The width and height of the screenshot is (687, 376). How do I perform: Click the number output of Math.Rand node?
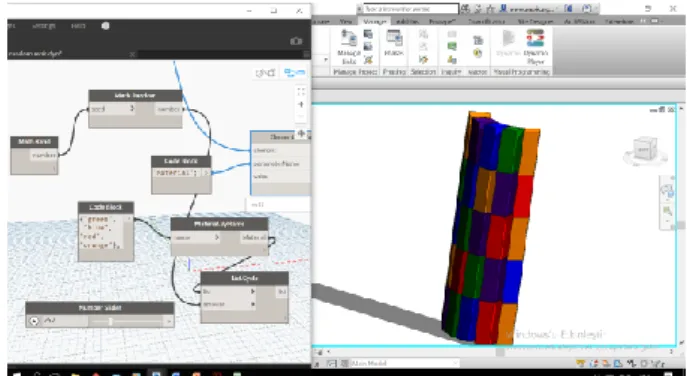[44, 155]
